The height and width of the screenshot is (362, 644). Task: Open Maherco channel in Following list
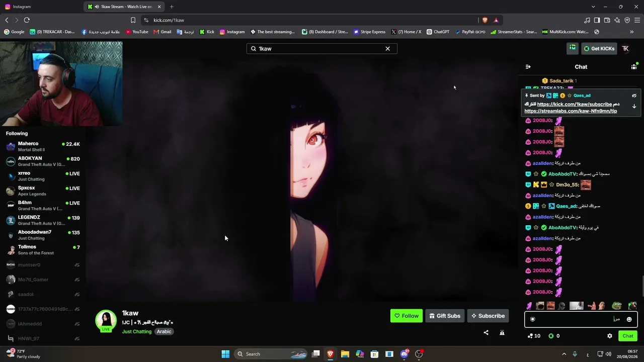click(43, 146)
